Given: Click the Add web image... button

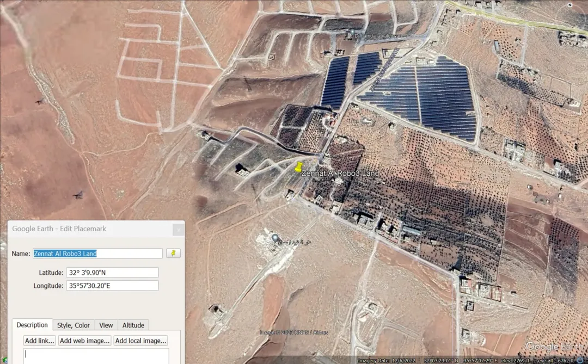Looking at the screenshot, I should pos(85,341).
